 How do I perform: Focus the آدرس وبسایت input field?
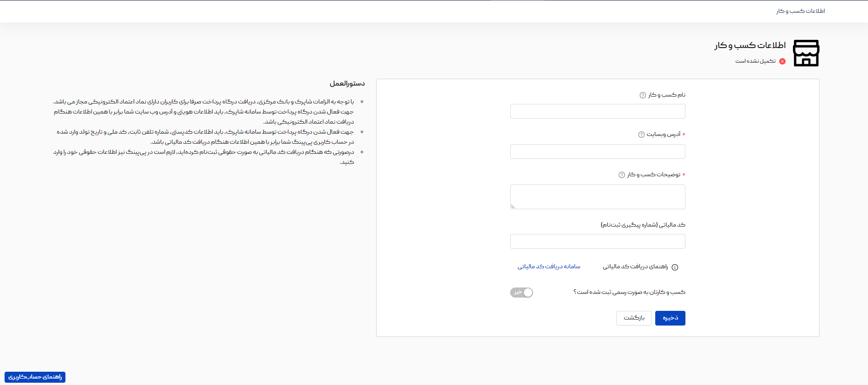tap(598, 152)
